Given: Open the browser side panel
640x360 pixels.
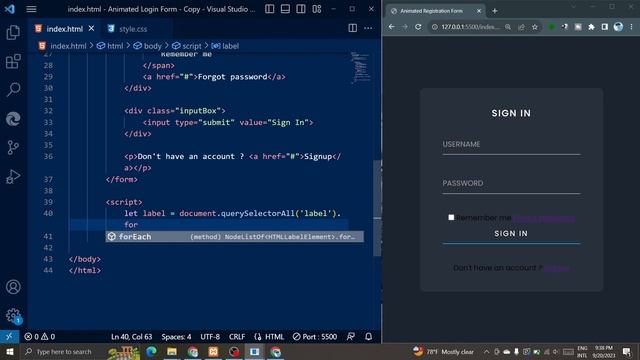Looking at the screenshot, I should 604,27.
